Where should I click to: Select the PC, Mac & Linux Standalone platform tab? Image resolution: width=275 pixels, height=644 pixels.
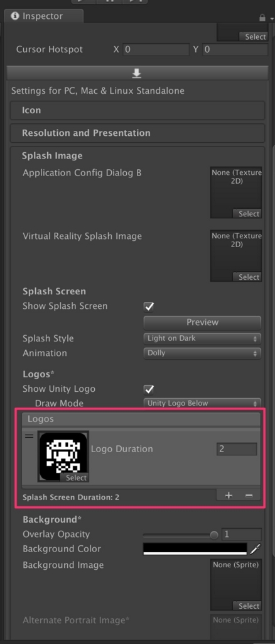pyautogui.click(x=136, y=73)
